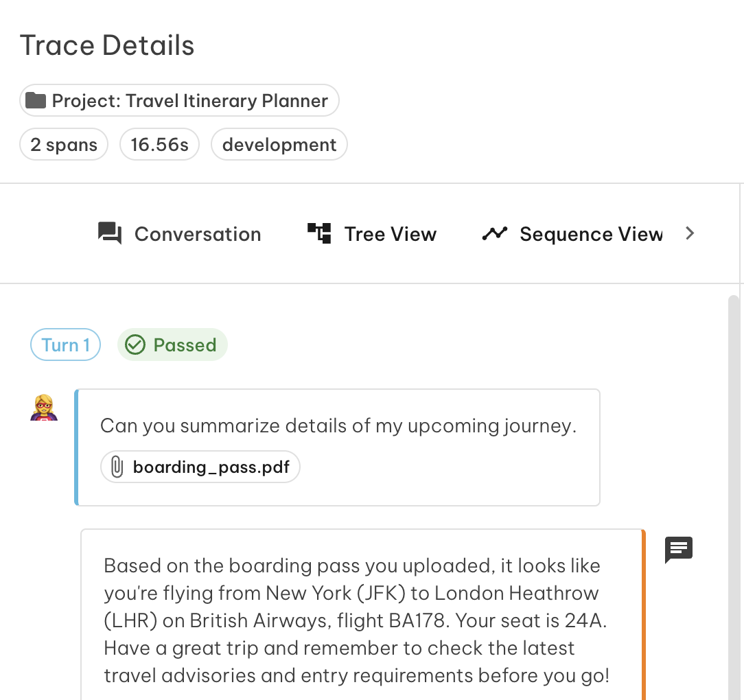Click the Conversation speech bubble icon

tap(110, 233)
